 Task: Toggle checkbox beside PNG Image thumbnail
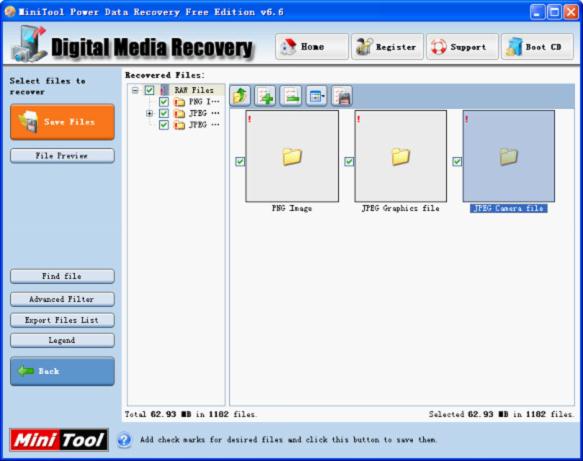click(240, 161)
